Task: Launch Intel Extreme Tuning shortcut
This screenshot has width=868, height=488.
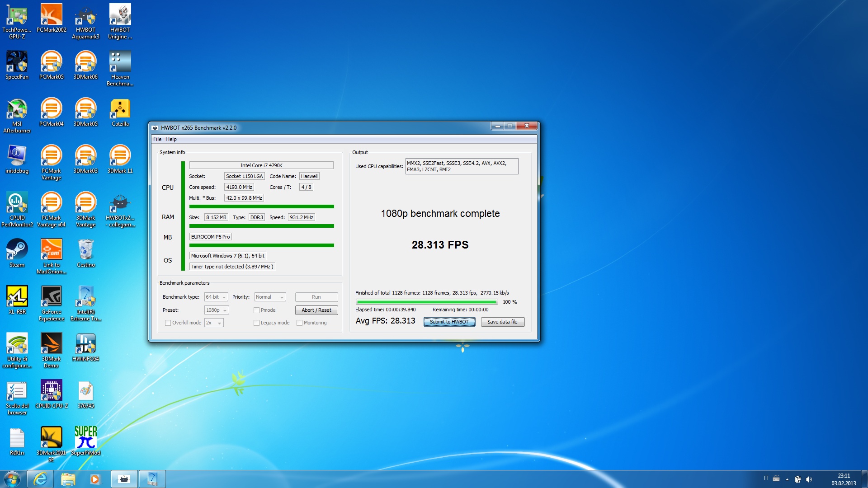Action: [85, 303]
